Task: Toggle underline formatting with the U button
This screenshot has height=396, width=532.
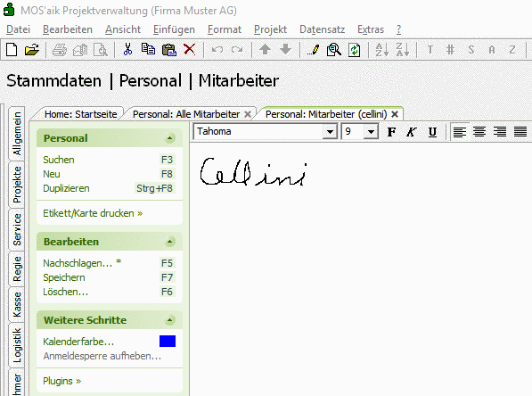Action: tap(432, 132)
